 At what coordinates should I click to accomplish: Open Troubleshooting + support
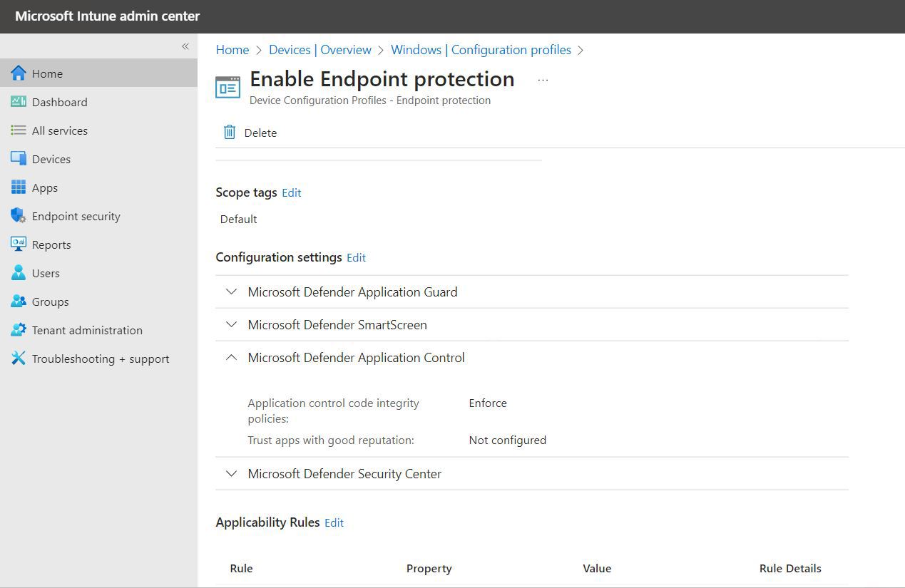(x=19, y=359)
